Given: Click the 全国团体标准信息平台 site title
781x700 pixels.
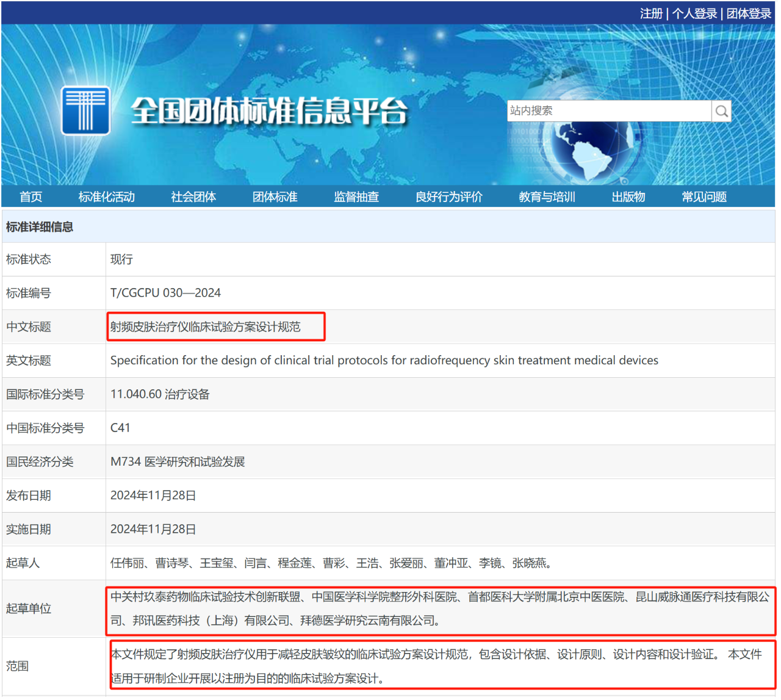Looking at the screenshot, I should tap(269, 111).
